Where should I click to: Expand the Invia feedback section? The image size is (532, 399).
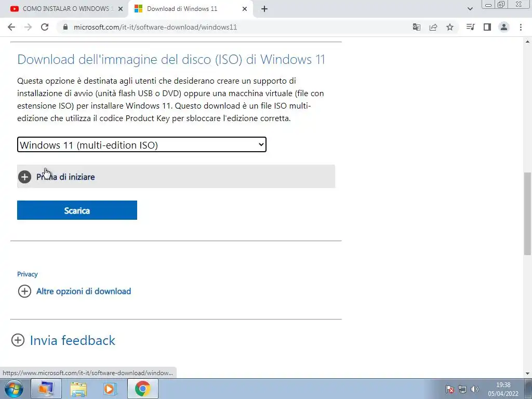63,340
